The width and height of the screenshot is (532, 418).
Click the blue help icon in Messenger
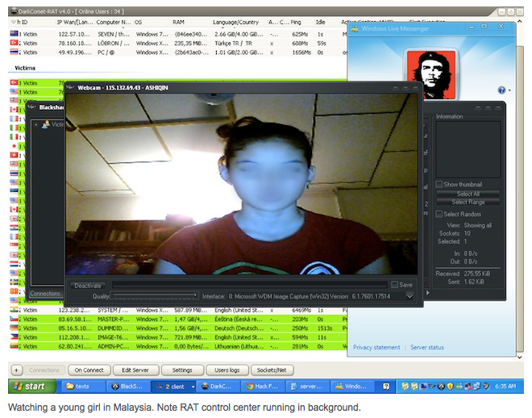tap(501, 90)
